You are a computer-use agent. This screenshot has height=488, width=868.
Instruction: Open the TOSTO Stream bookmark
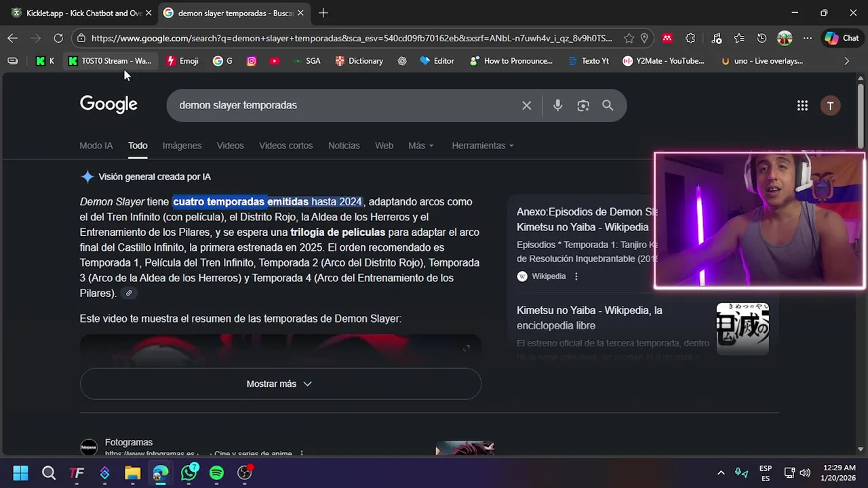click(x=110, y=60)
